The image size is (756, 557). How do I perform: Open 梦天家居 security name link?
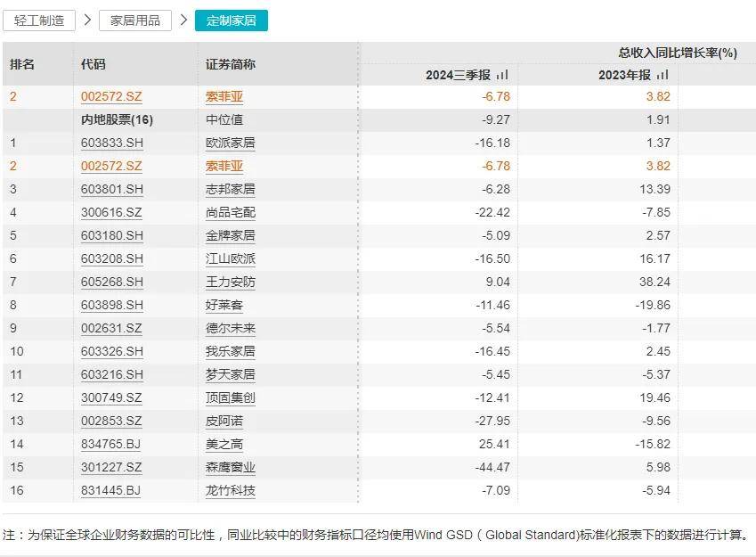[x=231, y=374]
